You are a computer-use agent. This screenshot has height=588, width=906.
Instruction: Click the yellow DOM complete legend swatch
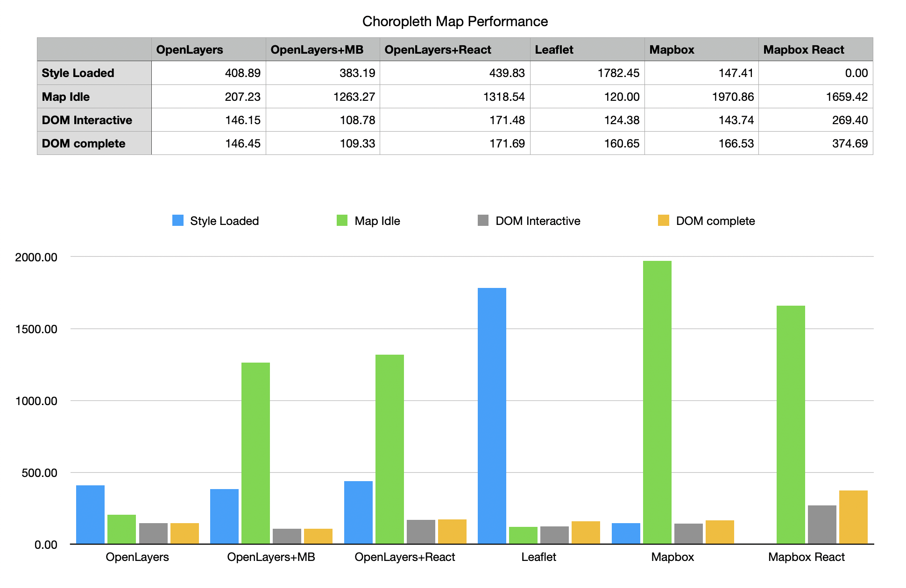663,220
